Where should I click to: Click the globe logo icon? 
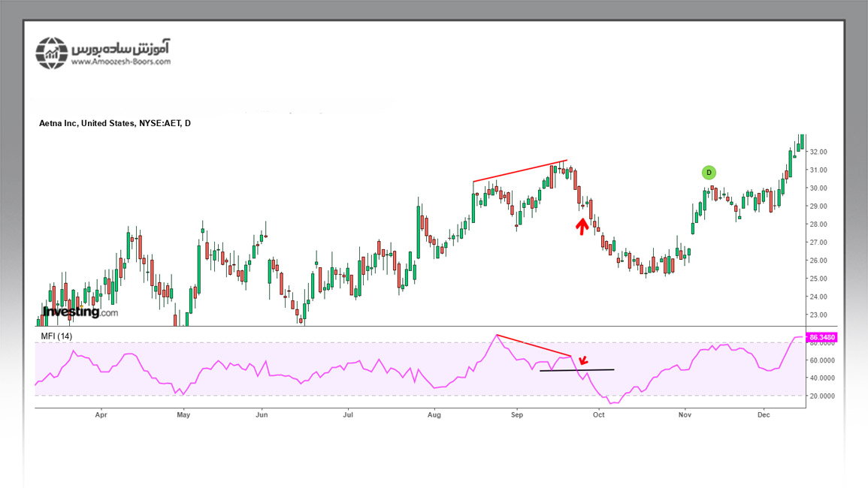pos(52,53)
